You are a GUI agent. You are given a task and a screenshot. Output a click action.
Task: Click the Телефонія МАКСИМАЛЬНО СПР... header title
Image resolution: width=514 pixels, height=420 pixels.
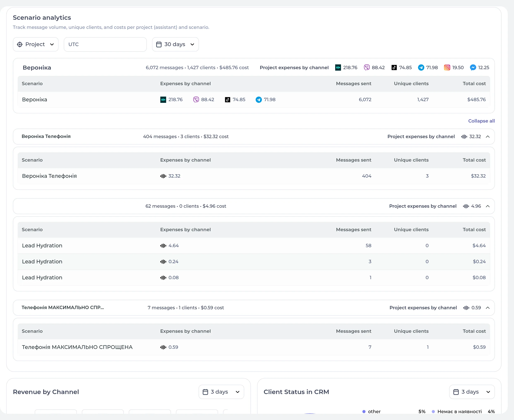[x=63, y=307]
